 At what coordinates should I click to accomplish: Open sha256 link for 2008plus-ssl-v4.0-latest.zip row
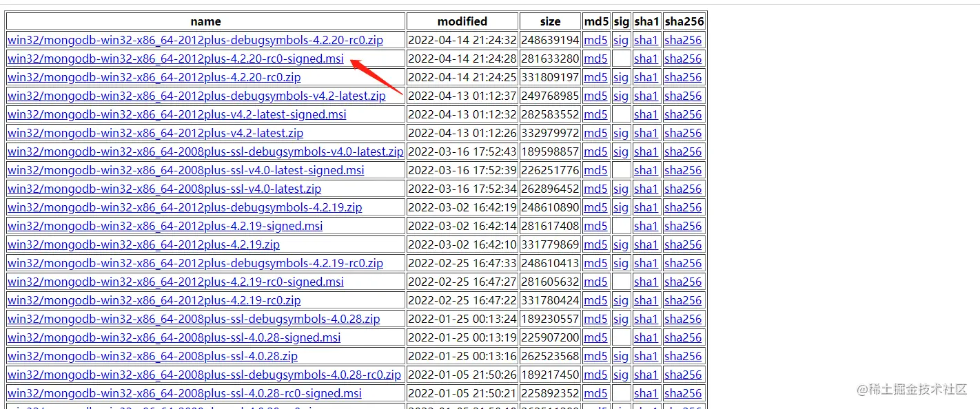[683, 189]
